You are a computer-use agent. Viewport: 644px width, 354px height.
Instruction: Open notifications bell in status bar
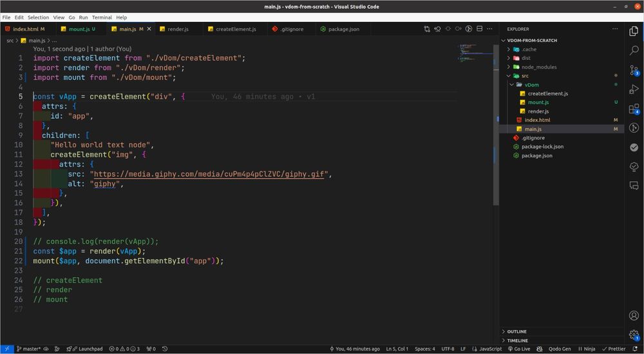coord(635,349)
